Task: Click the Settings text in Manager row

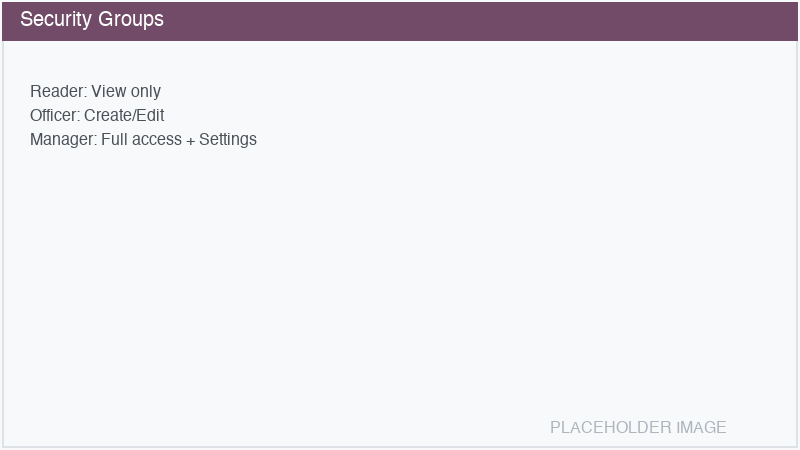Action: (x=228, y=140)
